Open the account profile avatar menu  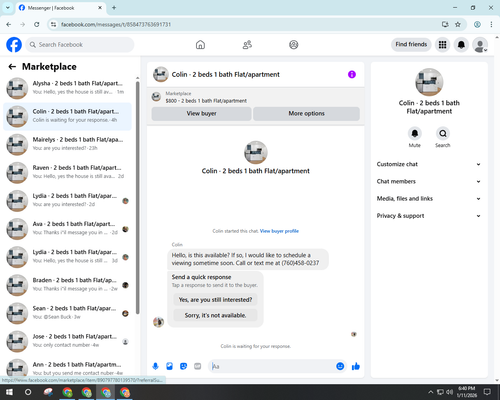click(x=480, y=45)
